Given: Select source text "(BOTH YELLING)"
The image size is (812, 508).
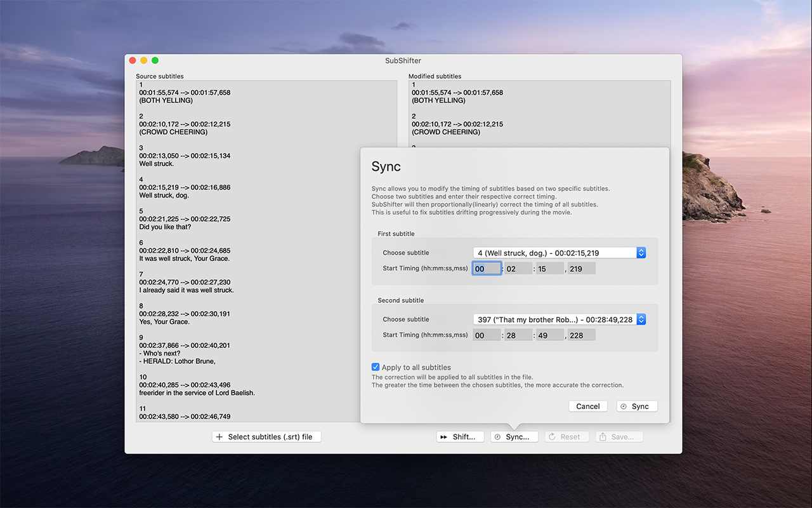Looking at the screenshot, I should pos(166,100).
